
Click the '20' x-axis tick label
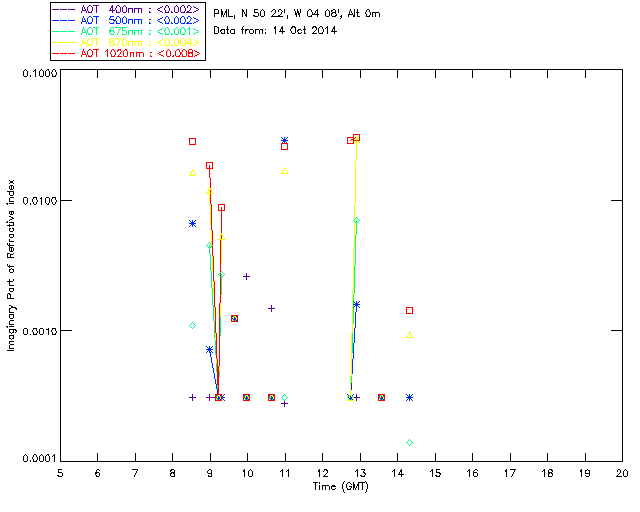click(622, 473)
